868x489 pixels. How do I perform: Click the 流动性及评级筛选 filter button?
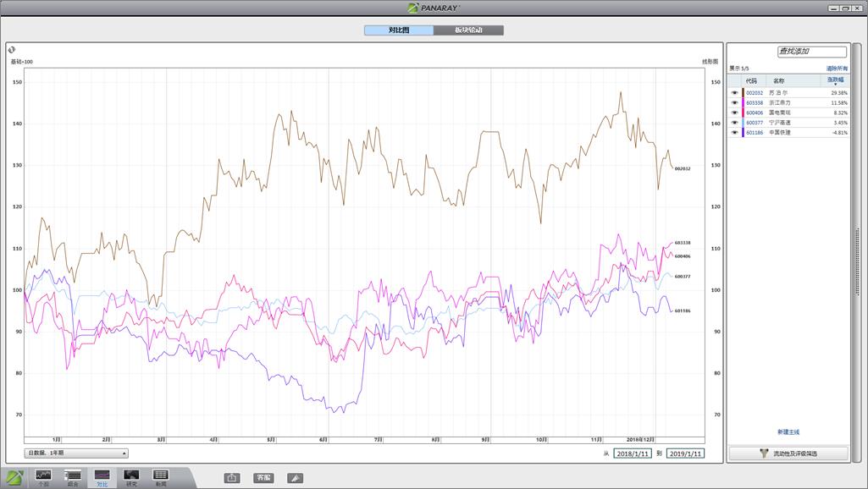point(788,453)
